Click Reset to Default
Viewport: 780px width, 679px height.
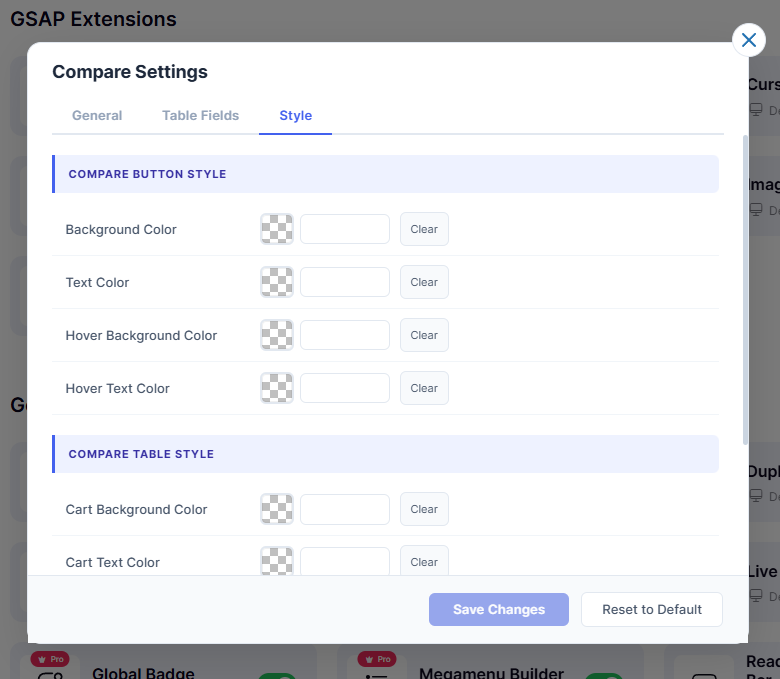point(651,610)
